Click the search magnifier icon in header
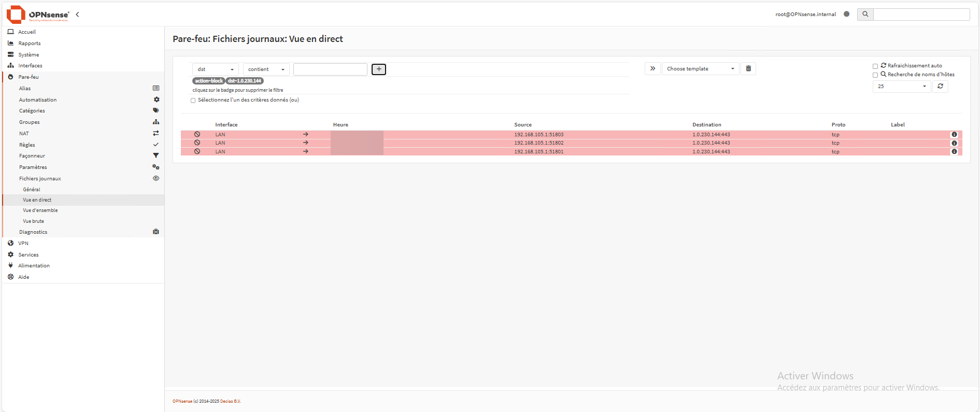Screen dimensions: 980x412 click(x=865, y=15)
